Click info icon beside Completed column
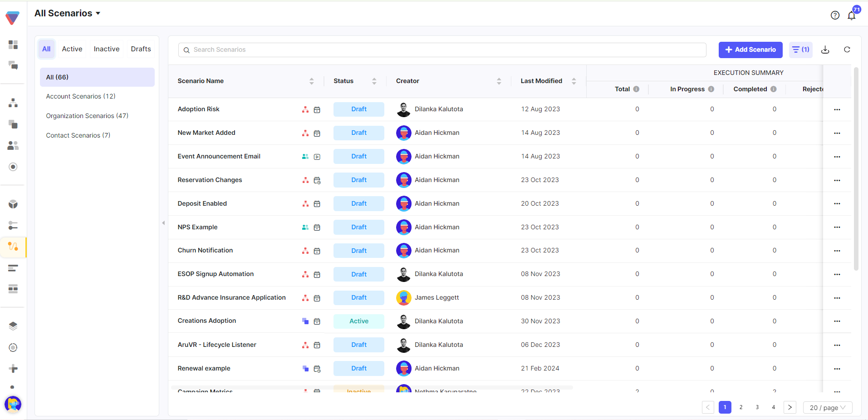 (x=773, y=89)
